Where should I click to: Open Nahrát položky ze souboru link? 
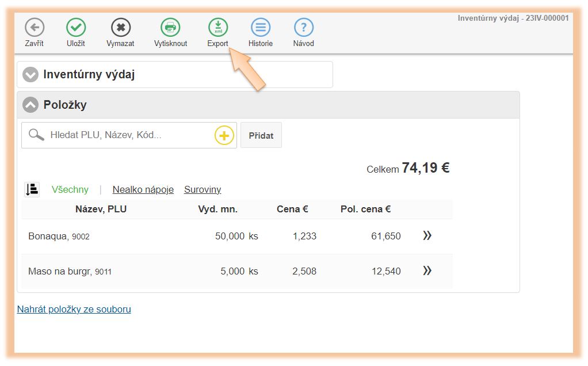[74, 310]
